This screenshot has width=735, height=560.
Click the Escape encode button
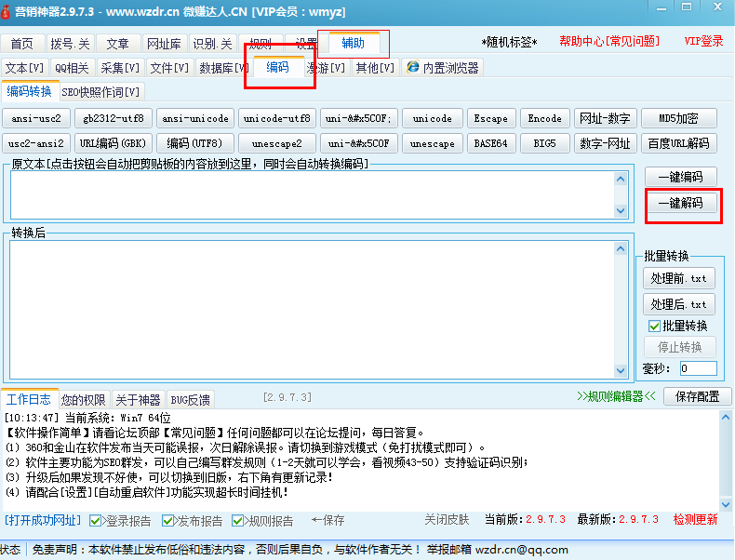(491, 118)
